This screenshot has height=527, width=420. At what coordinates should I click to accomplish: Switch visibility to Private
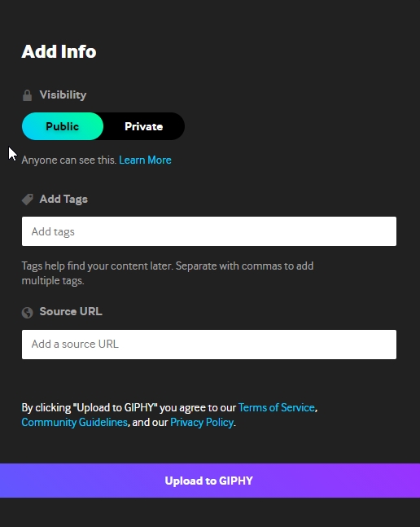tap(144, 126)
